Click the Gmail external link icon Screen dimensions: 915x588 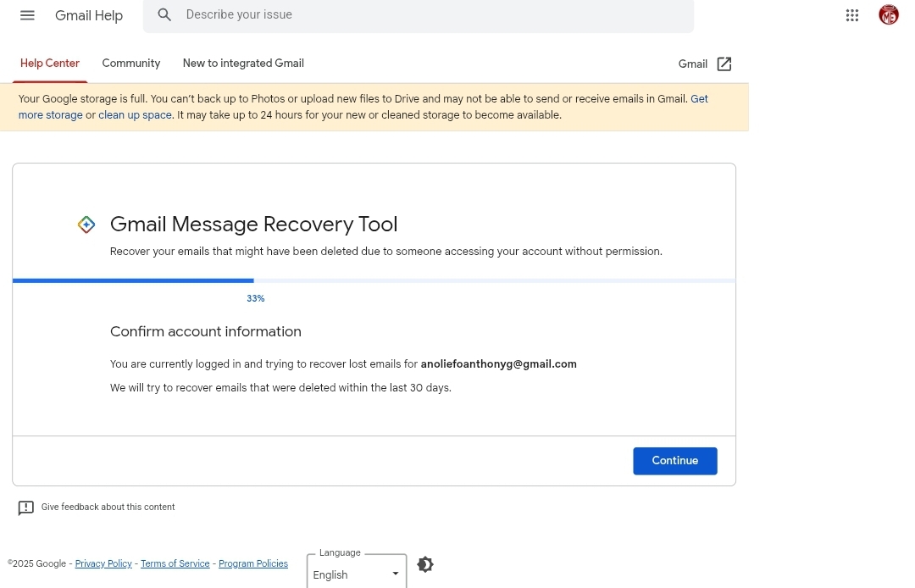coord(724,64)
